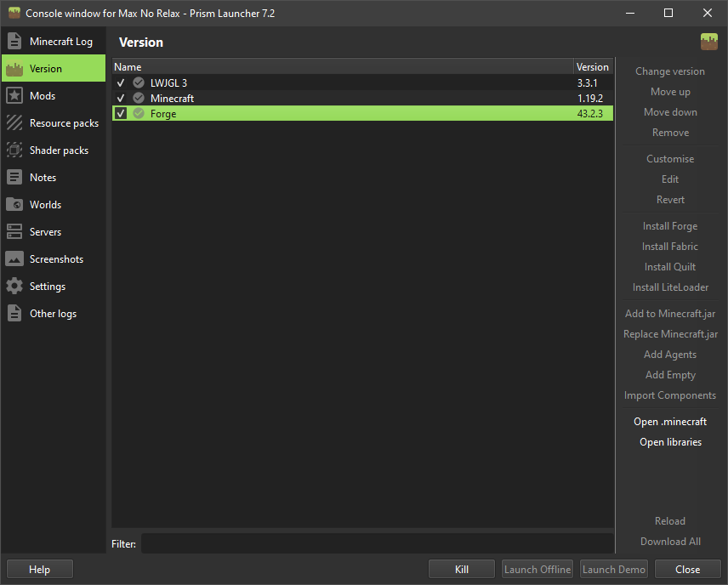Screen dimensions: 728x585
Task: Click Remove in the side panel
Action: [670, 133]
